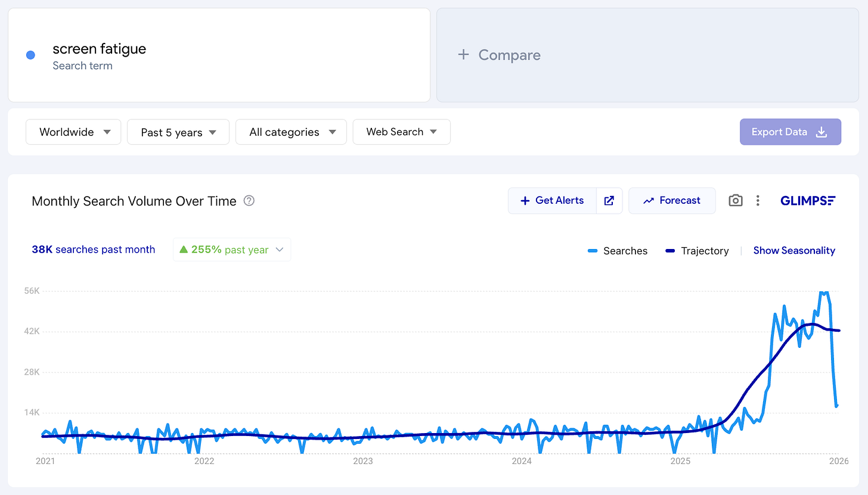
Task: Click the help question mark beside the chart title
Action: coord(249,201)
